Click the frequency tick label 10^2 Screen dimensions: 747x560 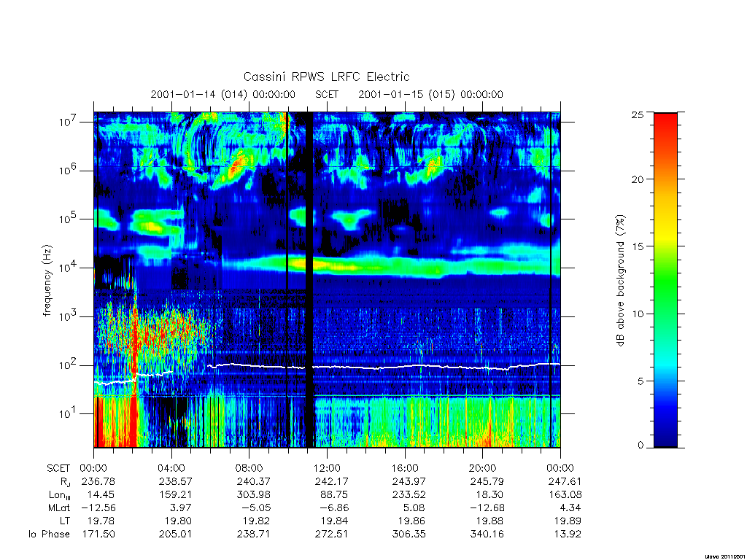pos(68,365)
